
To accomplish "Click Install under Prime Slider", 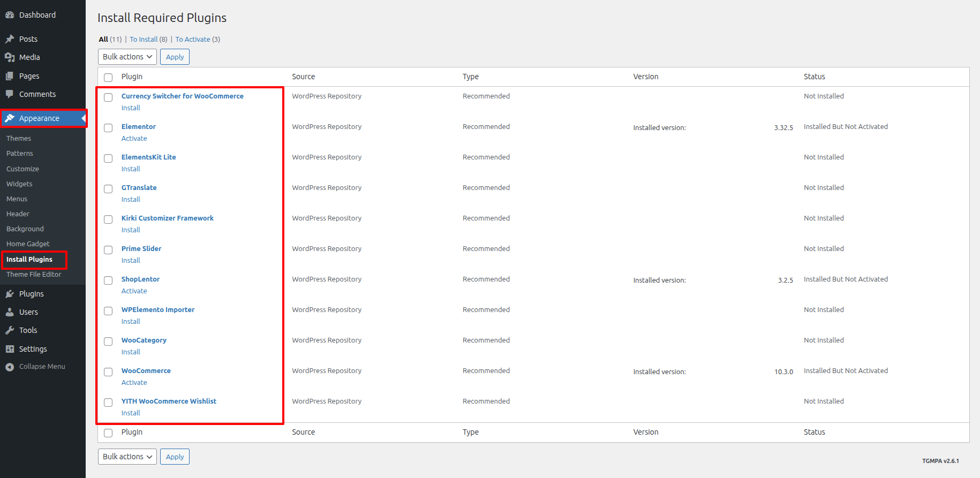I will pyautogui.click(x=131, y=261).
